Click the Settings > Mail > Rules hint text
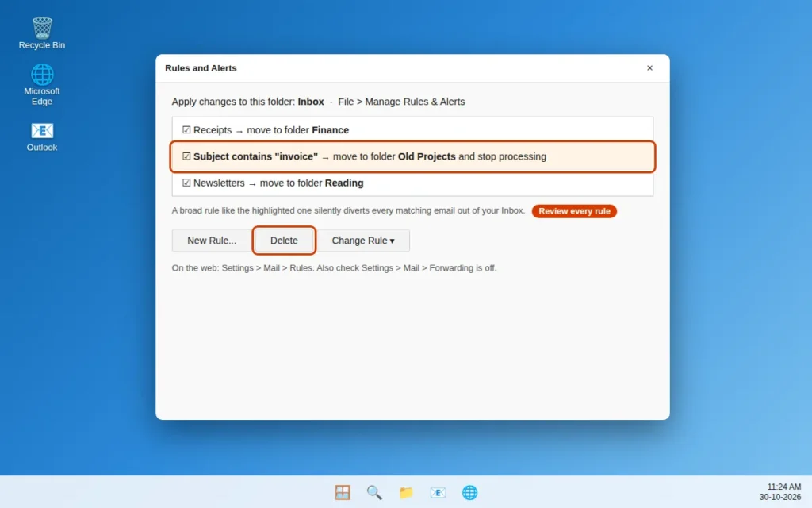The image size is (812, 508). 334,268
